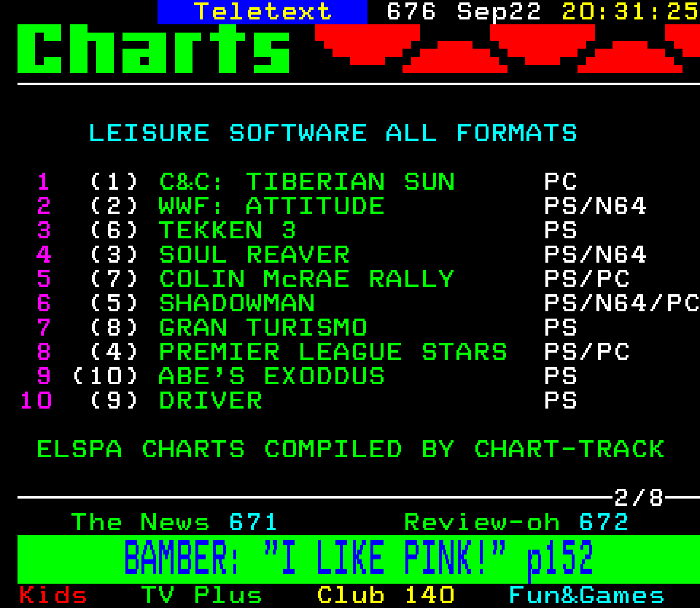This screenshot has height=608, width=700.
Task: Click magenta rank number 10
Action: point(35,400)
